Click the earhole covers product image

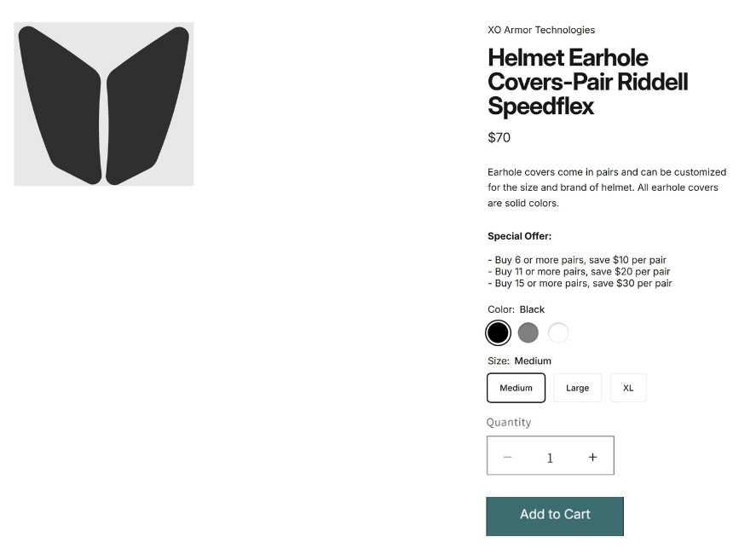(x=104, y=104)
